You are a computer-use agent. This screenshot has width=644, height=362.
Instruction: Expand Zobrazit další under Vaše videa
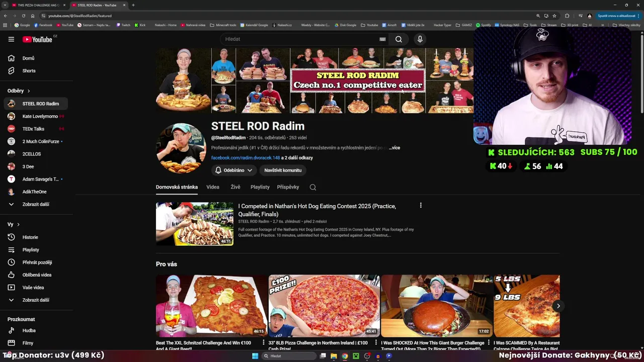[x=35, y=300]
